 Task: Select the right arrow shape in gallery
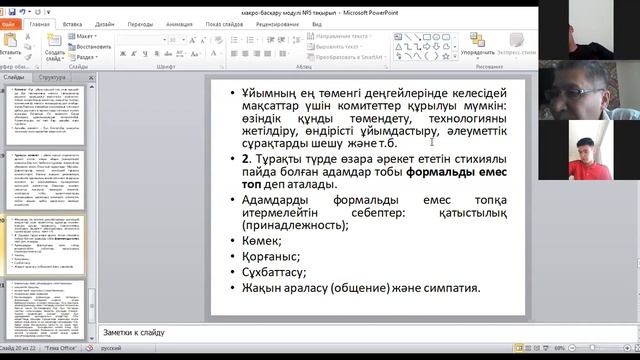427,47
